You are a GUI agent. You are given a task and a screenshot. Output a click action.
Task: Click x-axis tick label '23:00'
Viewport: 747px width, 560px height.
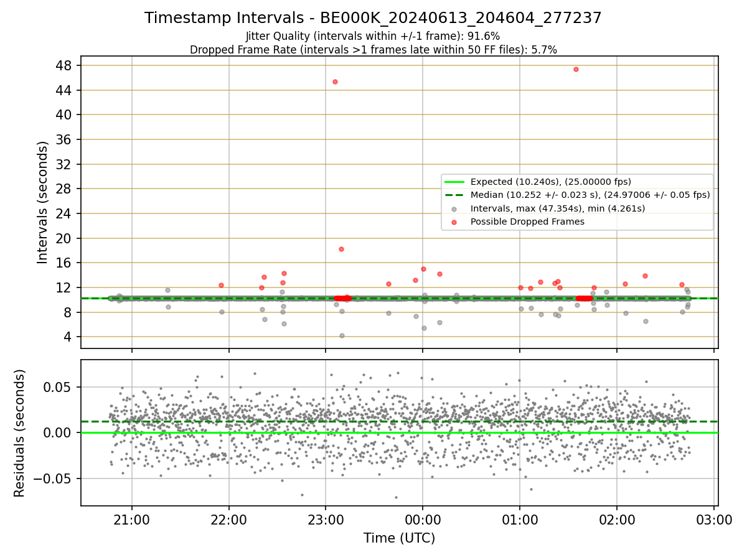coord(326,519)
